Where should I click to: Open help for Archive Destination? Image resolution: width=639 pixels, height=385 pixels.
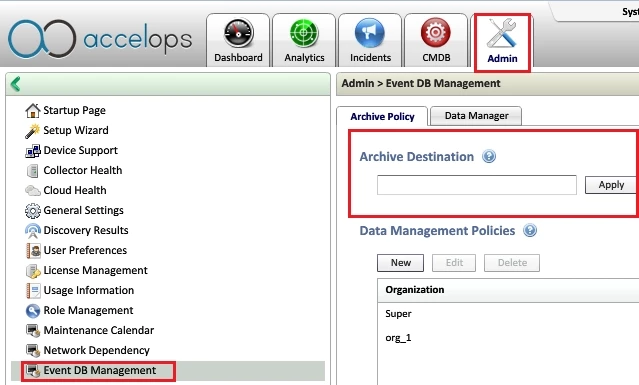click(489, 156)
